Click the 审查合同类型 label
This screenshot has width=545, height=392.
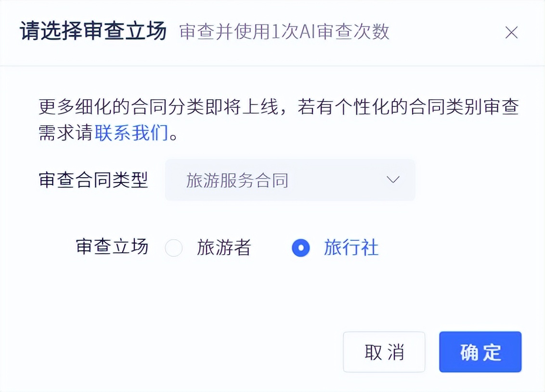(x=93, y=180)
